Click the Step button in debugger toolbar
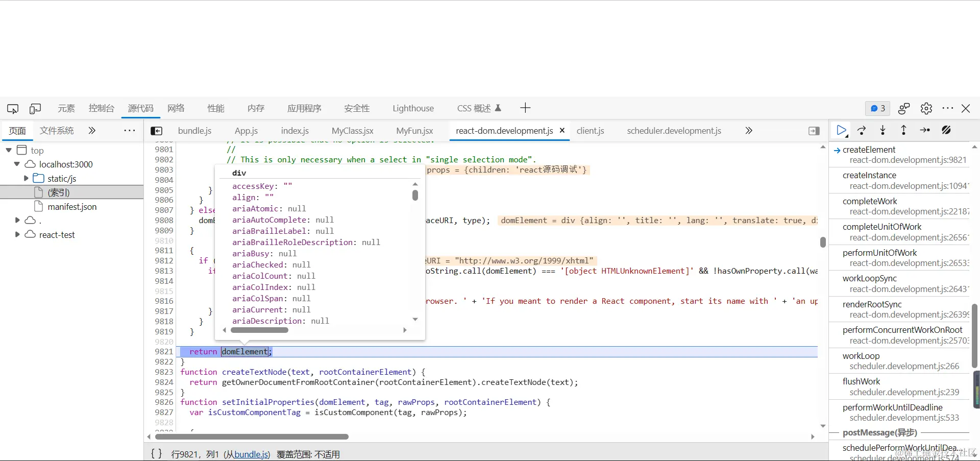This screenshot has height=461, width=980. tap(925, 130)
